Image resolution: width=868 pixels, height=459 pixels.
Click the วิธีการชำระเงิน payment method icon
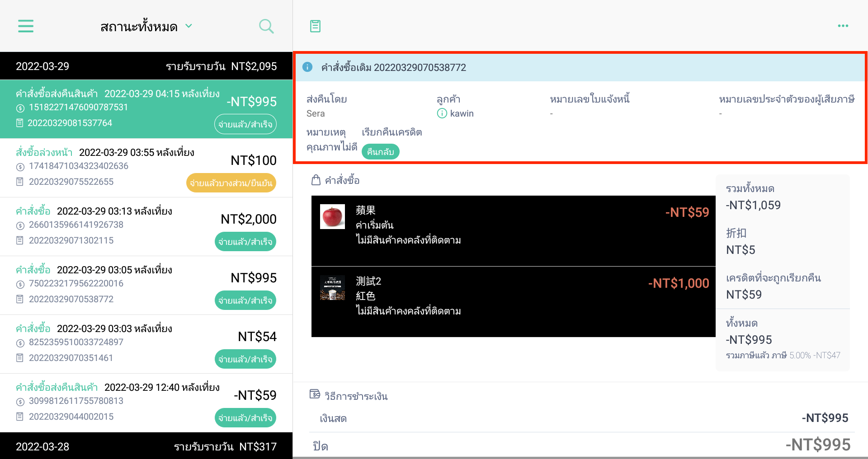coord(315,394)
